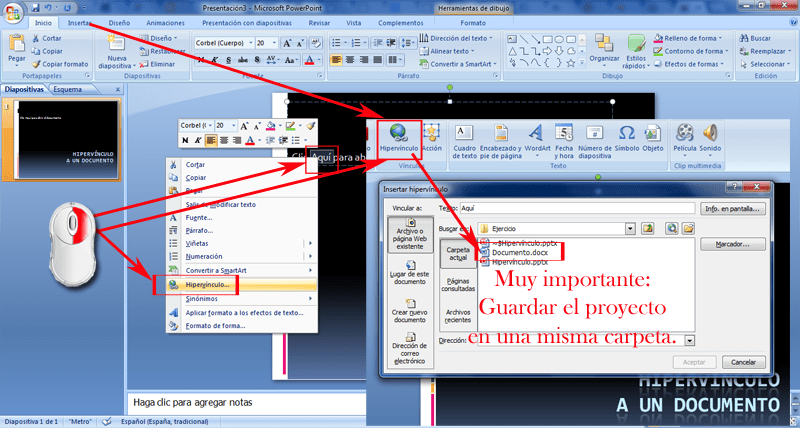The width and height of the screenshot is (800, 428).
Task: Click the mini toolbar fill color bucket
Action: click(271, 125)
